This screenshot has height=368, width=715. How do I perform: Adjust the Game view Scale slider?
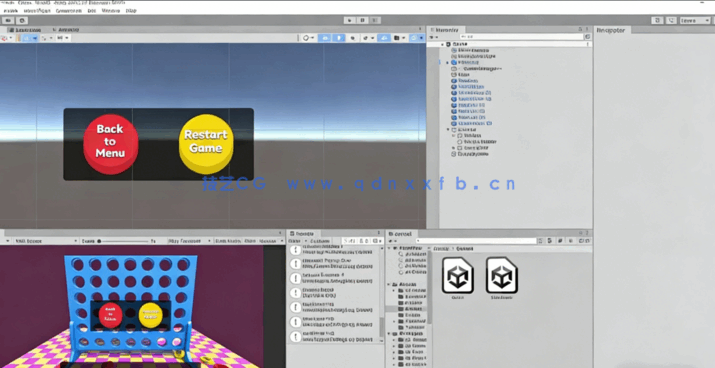click(x=123, y=241)
